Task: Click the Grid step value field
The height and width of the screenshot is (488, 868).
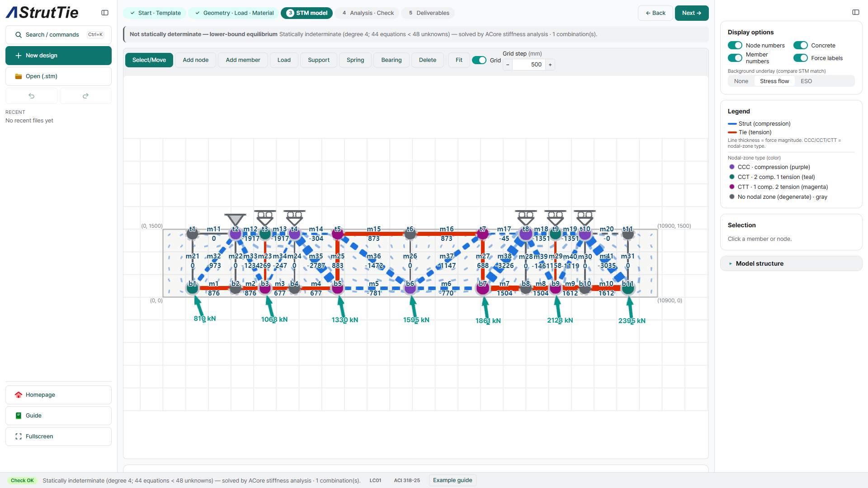Action: [529, 65]
